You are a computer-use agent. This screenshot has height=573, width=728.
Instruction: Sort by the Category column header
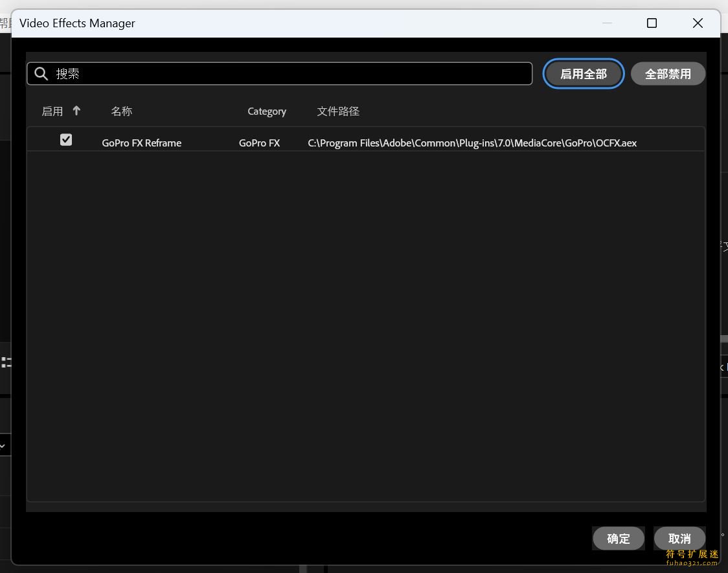pyautogui.click(x=266, y=111)
